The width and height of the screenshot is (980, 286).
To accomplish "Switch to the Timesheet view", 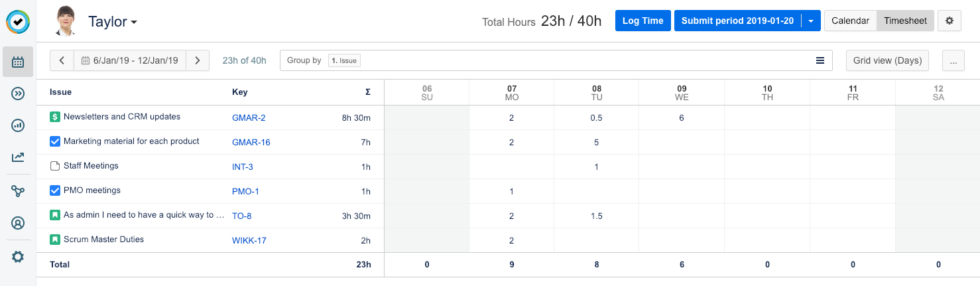I will pyautogui.click(x=905, y=21).
